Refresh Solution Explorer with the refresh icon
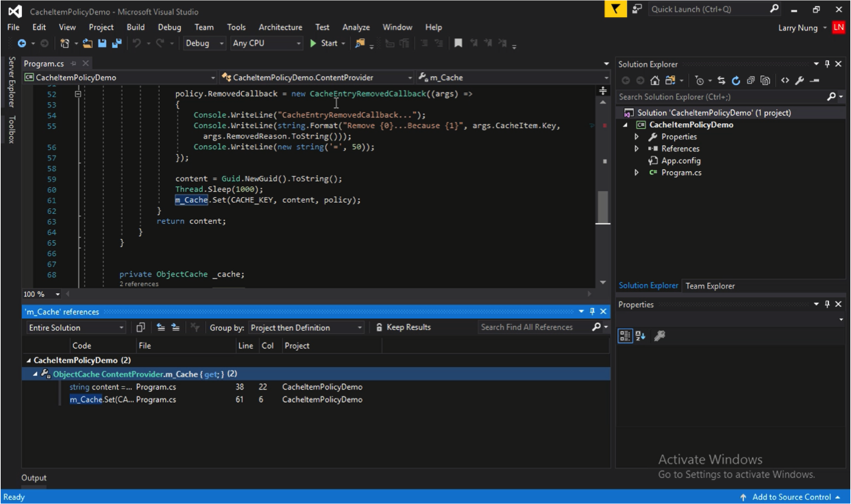The height and width of the screenshot is (504, 851). pyautogui.click(x=736, y=80)
